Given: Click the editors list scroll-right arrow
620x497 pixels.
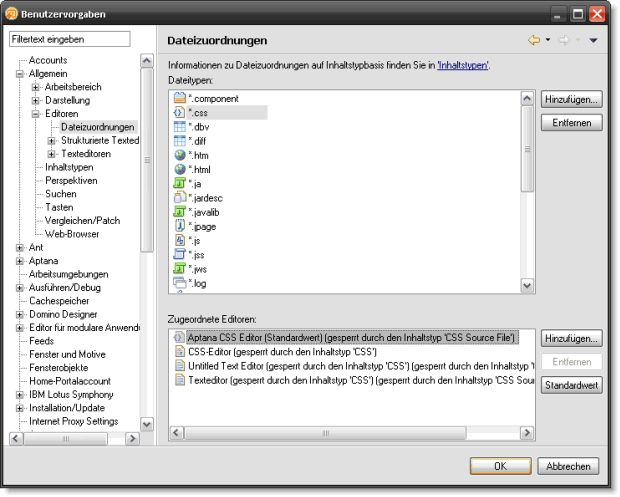Looking at the screenshot, I should point(527,433).
